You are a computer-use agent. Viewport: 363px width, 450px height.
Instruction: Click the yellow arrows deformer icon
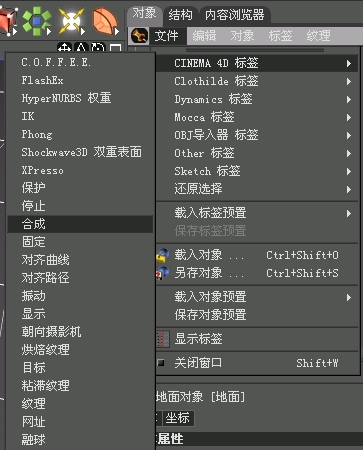click(71, 21)
